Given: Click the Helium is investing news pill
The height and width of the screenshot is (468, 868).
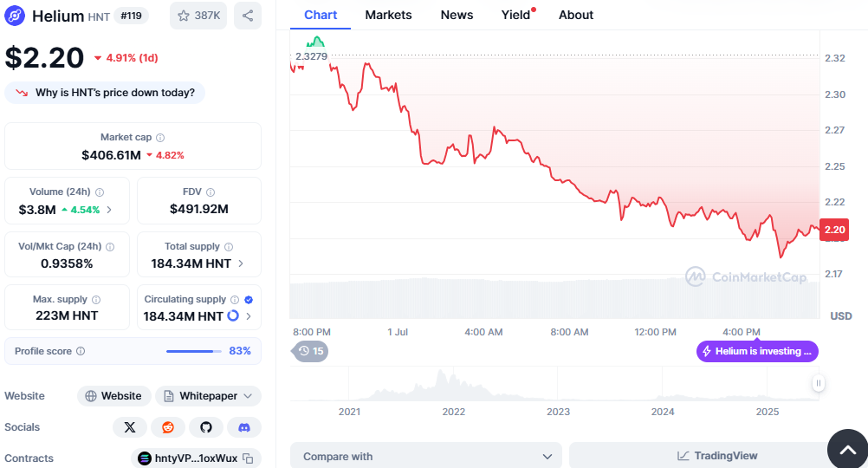Looking at the screenshot, I should click(757, 351).
